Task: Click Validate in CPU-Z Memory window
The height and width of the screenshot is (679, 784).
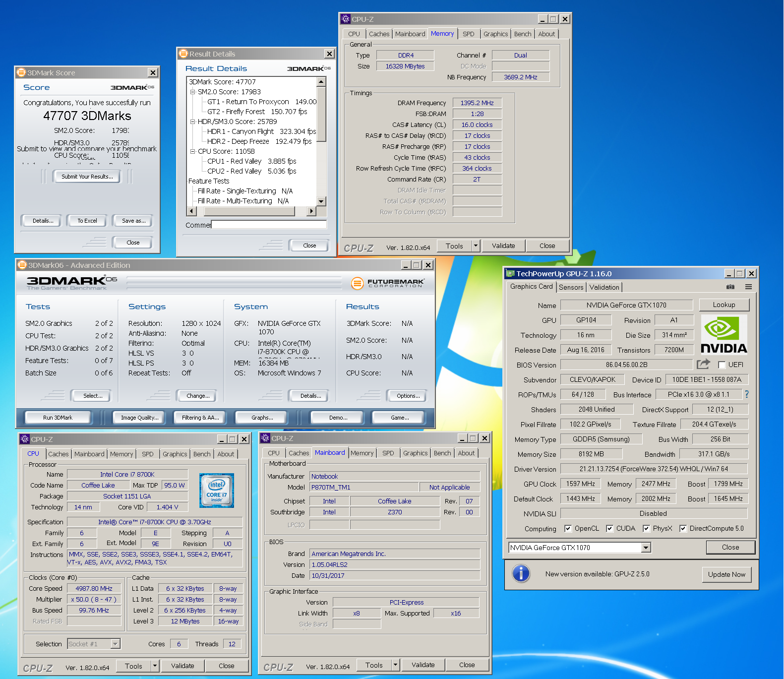Action: [x=503, y=246]
